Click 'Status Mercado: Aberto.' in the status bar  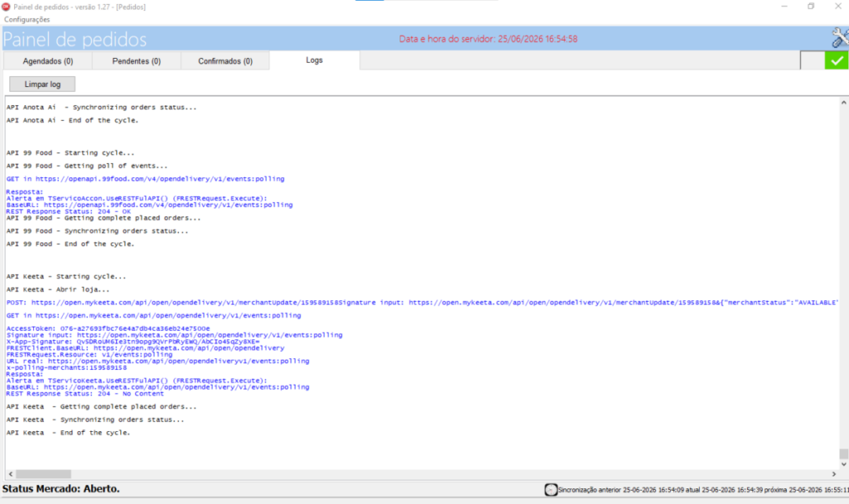pyautogui.click(x=61, y=489)
